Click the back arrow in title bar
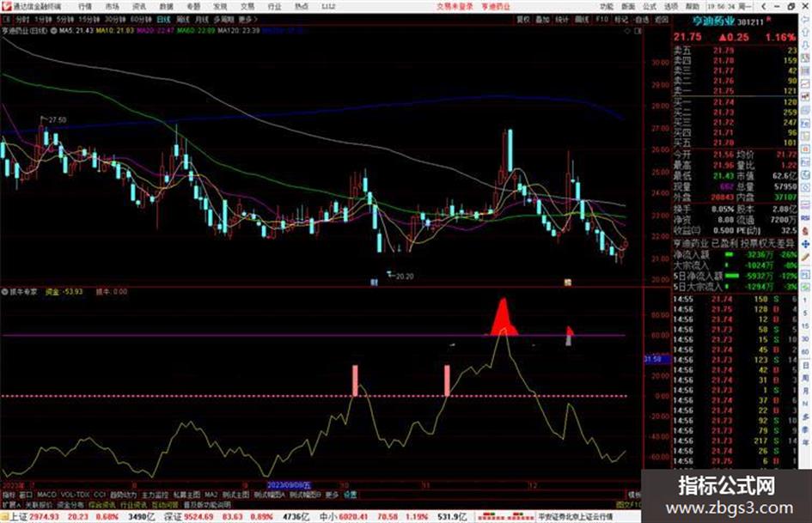Viewport: 812px width, 523px height. 764,7
